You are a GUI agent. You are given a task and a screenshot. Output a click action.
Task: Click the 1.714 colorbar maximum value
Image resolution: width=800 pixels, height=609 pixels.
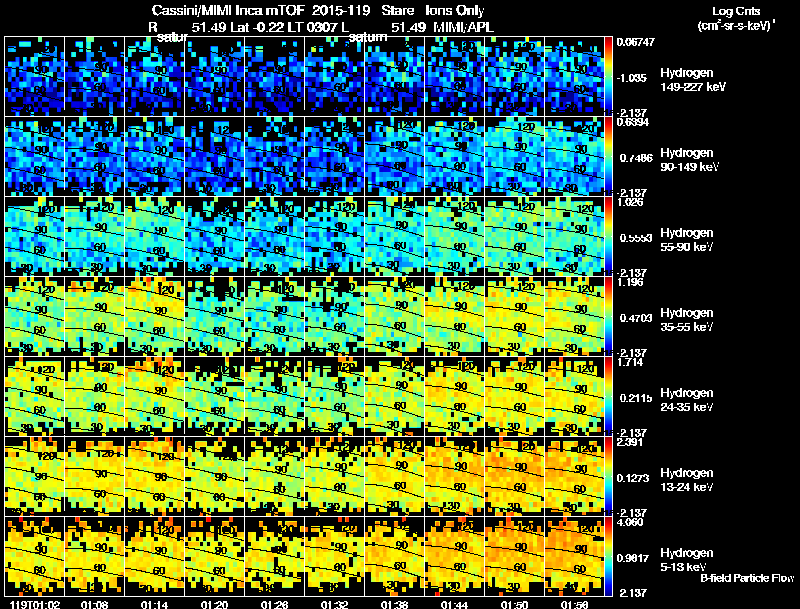630,362
